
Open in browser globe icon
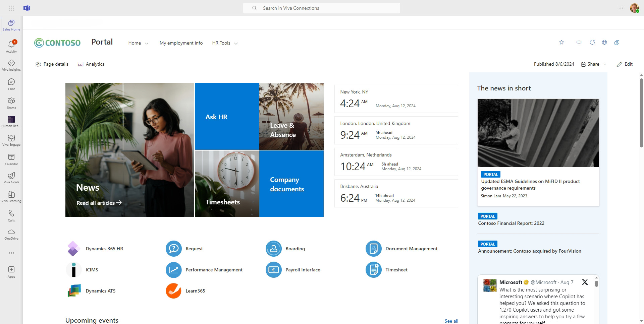click(604, 42)
